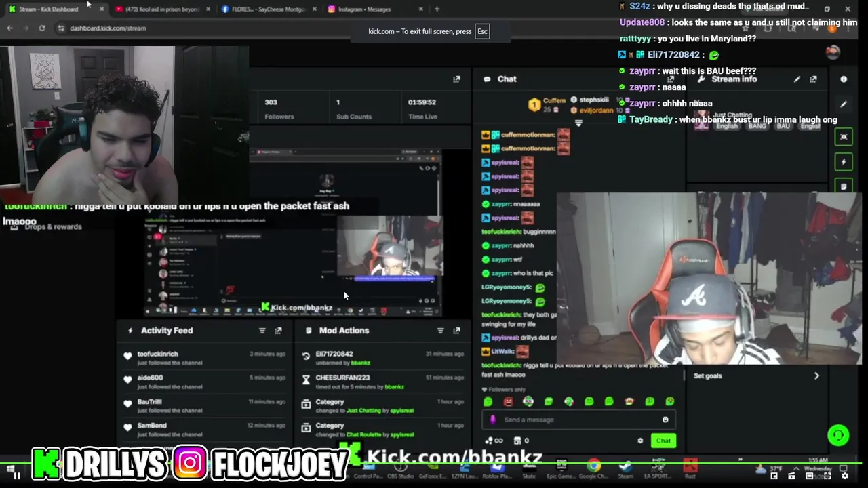Open bbankz link in Eli71720842 unban entry
The image size is (868, 488).
[361, 363]
